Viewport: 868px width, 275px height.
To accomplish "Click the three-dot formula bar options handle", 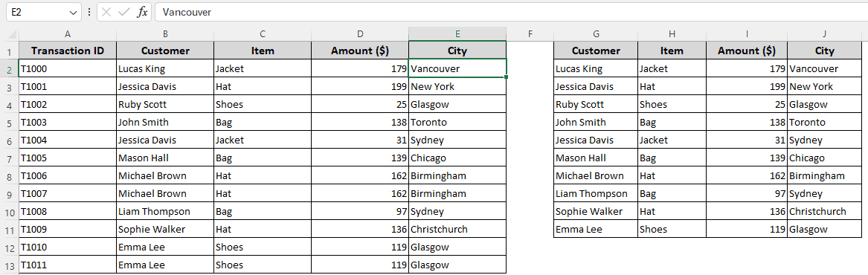I will pyautogui.click(x=89, y=12).
